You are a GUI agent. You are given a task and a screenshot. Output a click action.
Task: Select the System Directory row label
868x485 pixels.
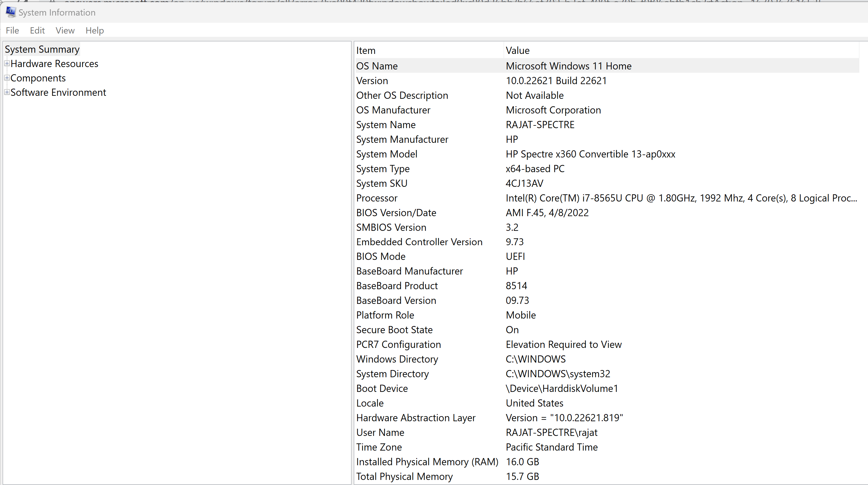(x=392, y=374)
